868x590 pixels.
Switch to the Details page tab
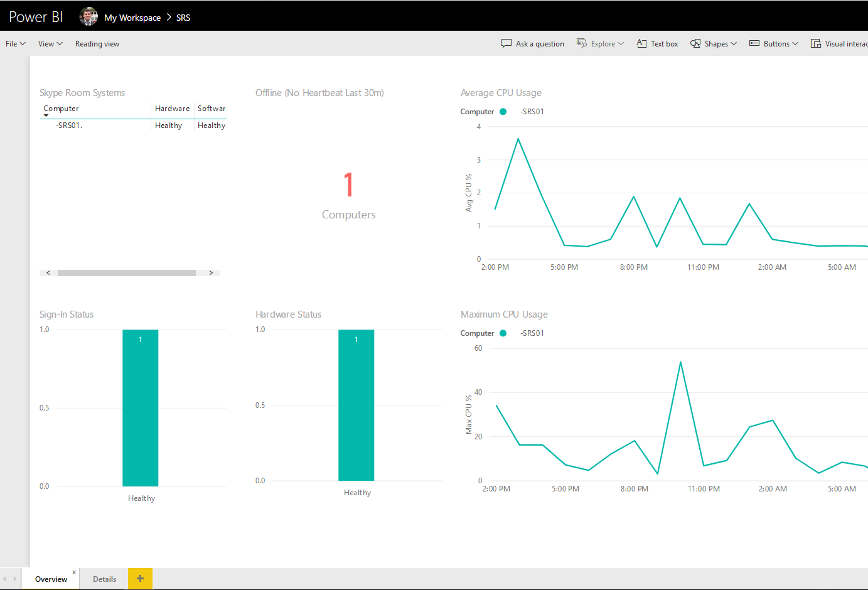[104, 579]
